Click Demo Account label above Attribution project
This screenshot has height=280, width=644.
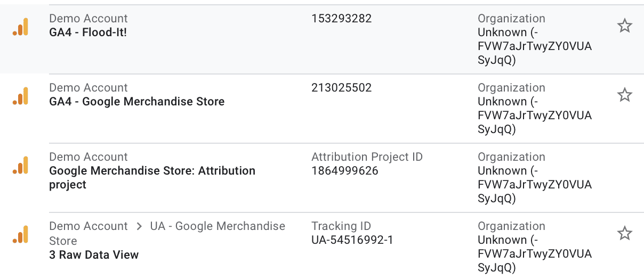[88, 157]
